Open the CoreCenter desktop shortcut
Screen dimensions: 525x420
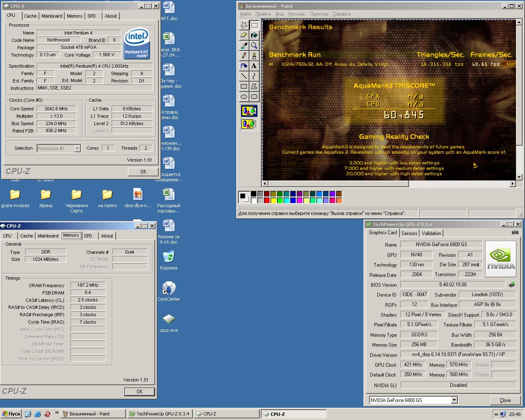169,291
